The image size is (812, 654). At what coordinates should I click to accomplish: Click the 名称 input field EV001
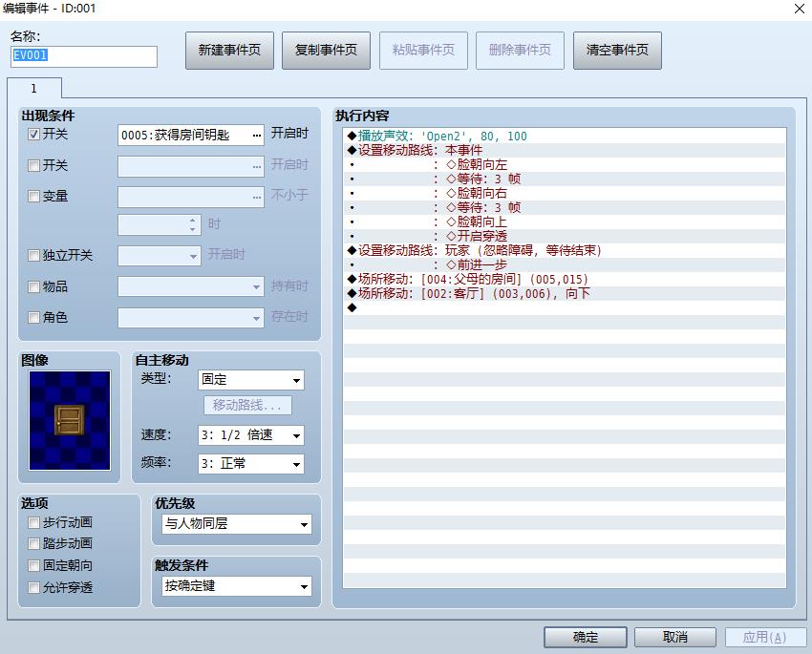point(84,56)
